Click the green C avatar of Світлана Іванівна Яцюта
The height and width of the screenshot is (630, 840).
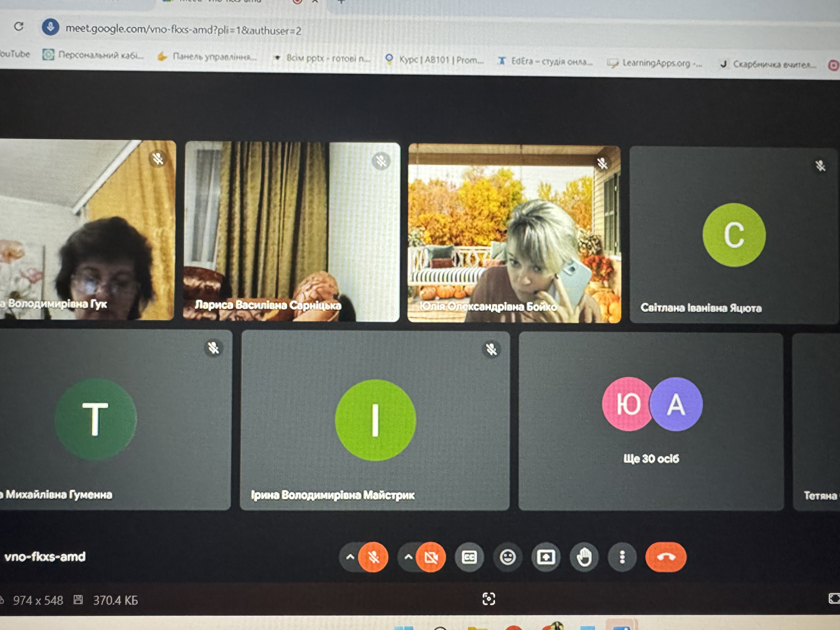734,235
